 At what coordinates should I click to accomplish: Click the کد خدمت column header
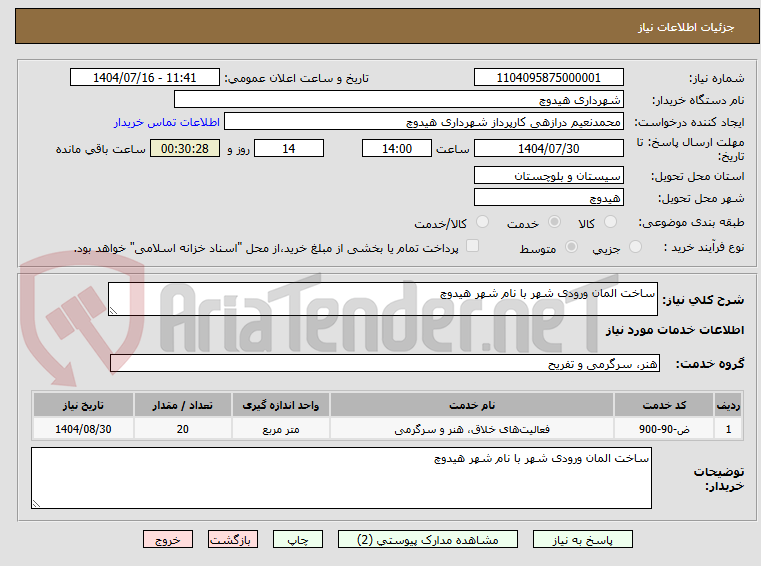[664, 405]
